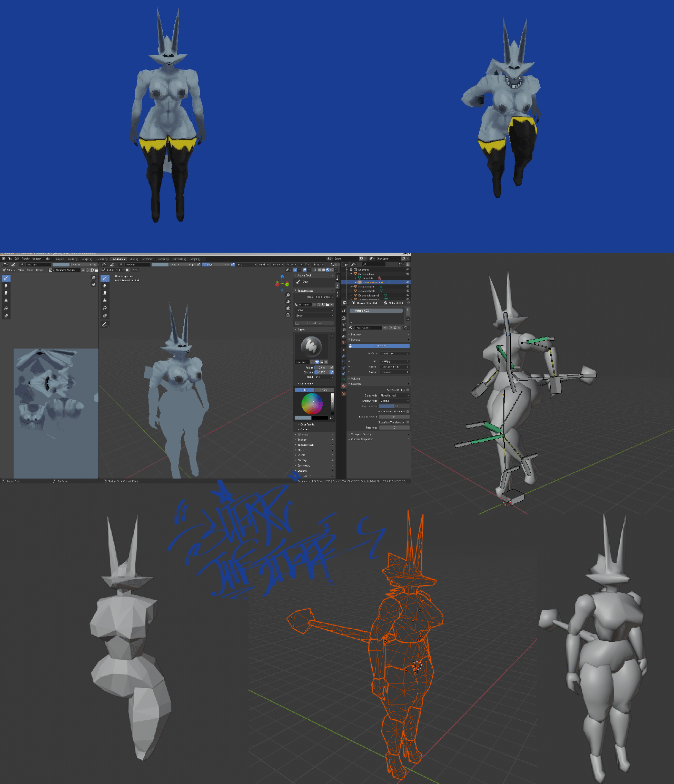This screenshot has width=674, height=784.
Task: Switch color picker to the Gradient button
Action: (x=323, y=390)
